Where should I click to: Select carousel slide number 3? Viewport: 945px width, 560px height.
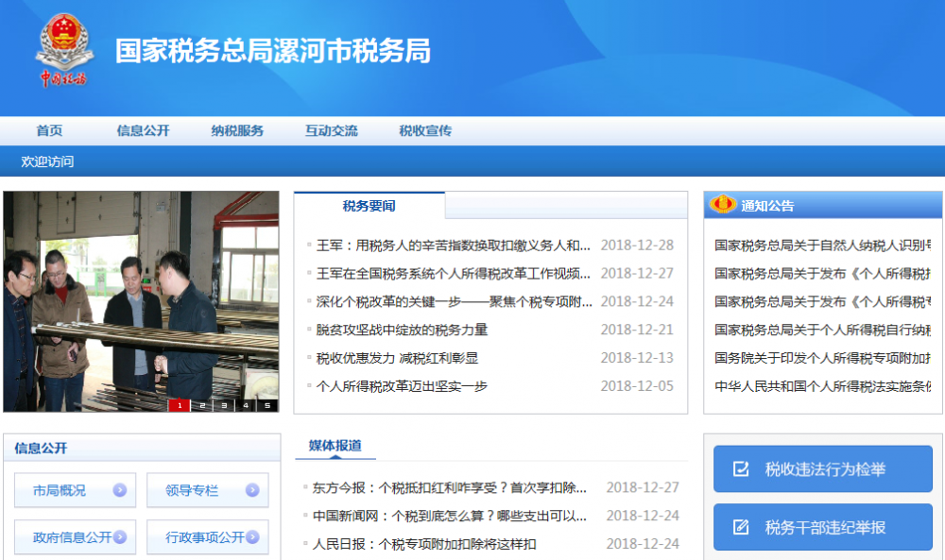pyautogui.click(x=222, y=404)
